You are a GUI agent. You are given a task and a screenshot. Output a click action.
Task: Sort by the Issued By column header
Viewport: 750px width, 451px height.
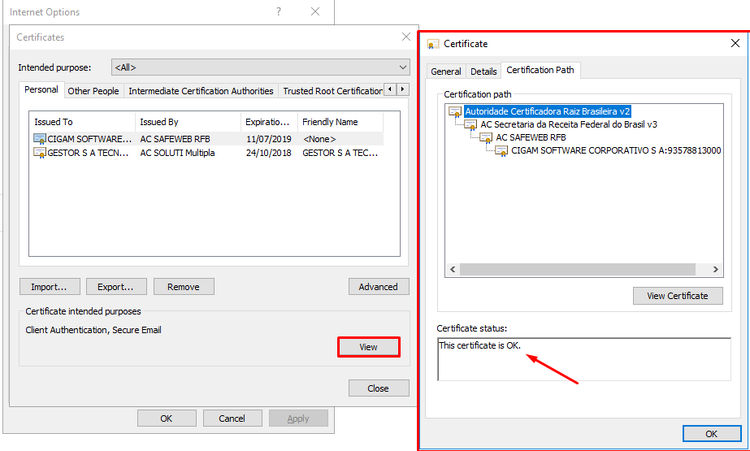(188, 122)
